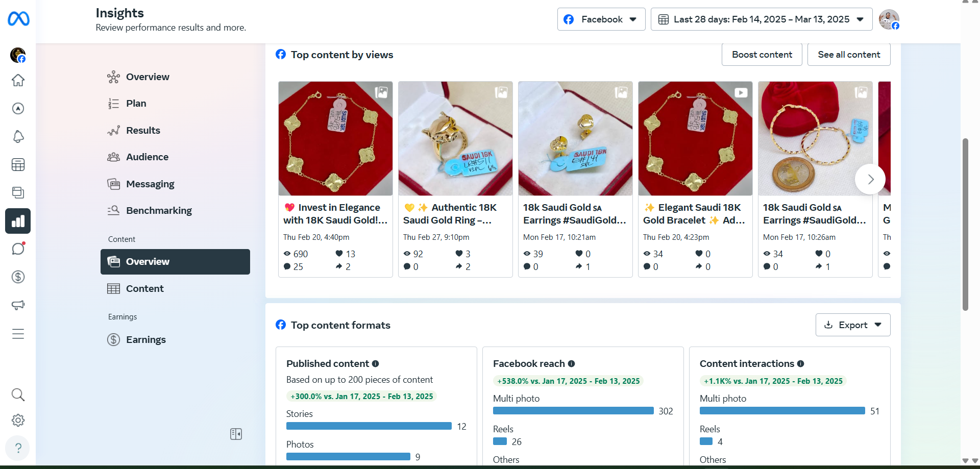Image resolution: width=980 pixels, height=469 pixels.
Task: Open the page profile avatar in left rail
Action: [x=18, y=55]
